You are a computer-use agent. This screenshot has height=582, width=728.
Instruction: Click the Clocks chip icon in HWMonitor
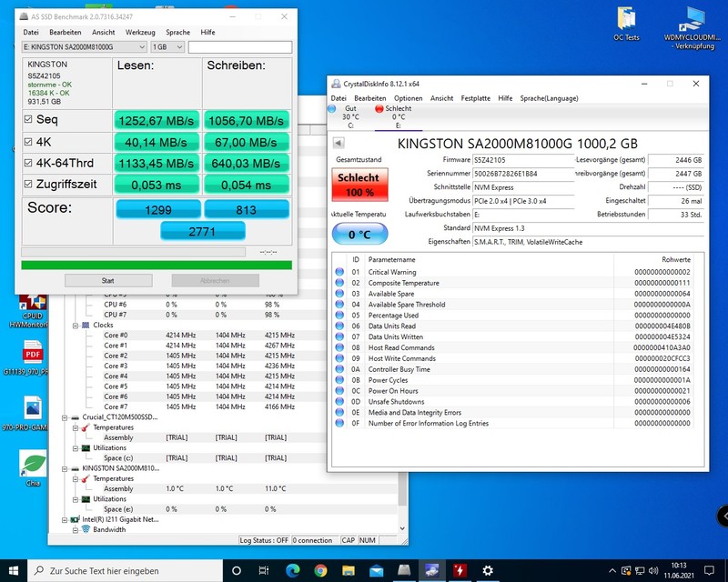click(86, 325)
